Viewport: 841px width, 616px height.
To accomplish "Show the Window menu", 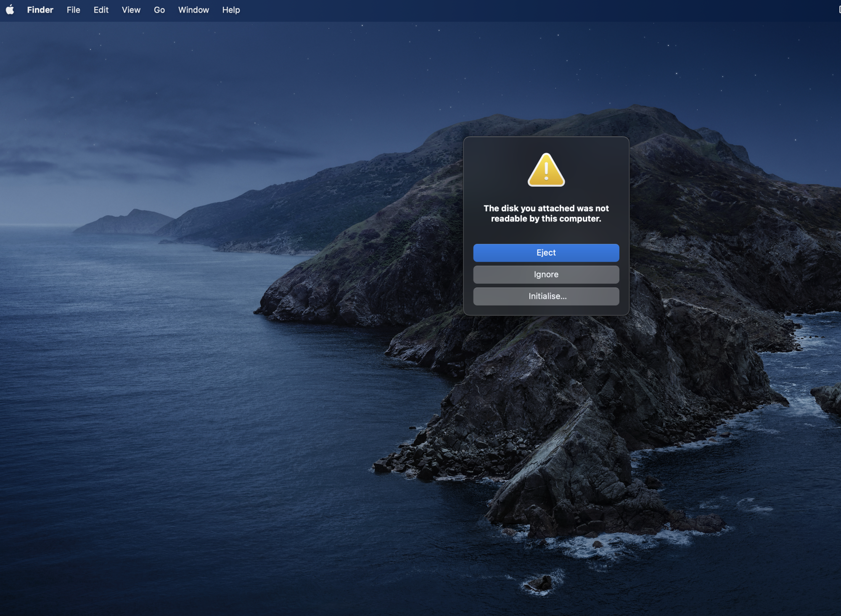I will coord(193,10).
